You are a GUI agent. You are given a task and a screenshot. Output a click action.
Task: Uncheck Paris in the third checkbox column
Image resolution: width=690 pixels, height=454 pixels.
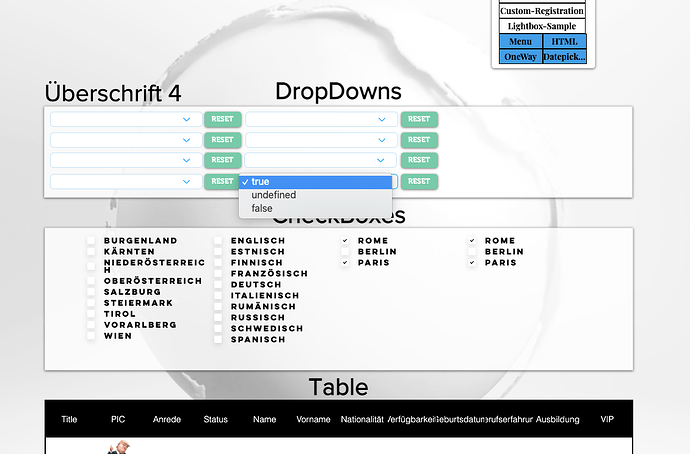[345, 263]
